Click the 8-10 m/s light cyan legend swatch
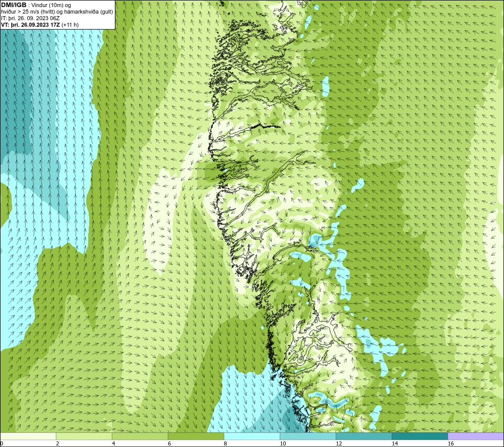Image resolution: width=504 pixels, height=447 pixels. point(251,436)
